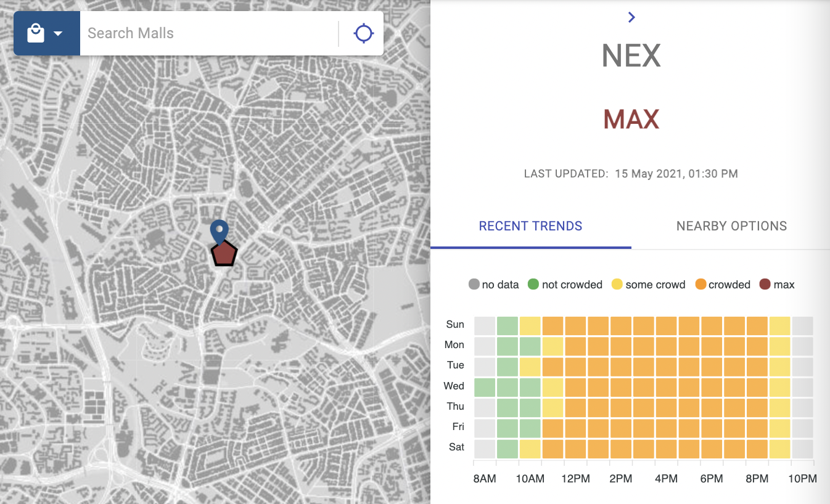Select the Sunday 10AM yellow heatmap cell
The image size is (830, 504).
[x=530, y=326]
